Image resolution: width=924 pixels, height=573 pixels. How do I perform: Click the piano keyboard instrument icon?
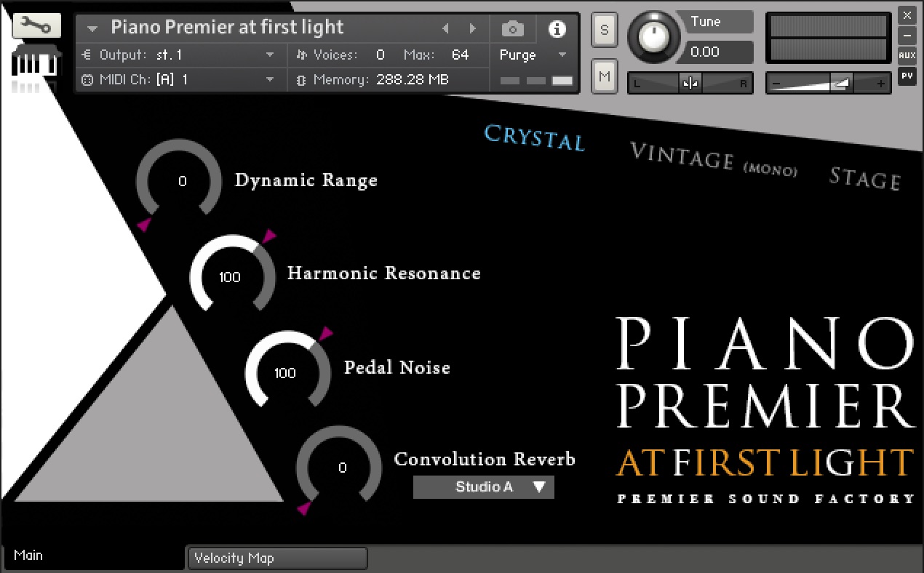35,62
